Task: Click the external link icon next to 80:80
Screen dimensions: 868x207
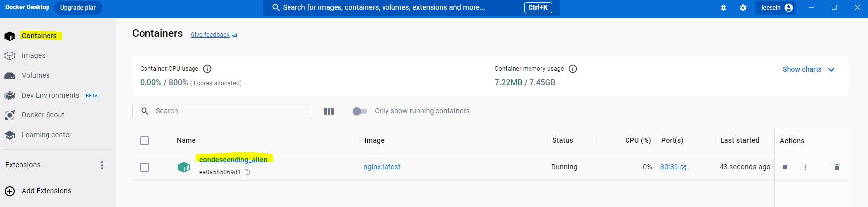Action: point(683,167)
